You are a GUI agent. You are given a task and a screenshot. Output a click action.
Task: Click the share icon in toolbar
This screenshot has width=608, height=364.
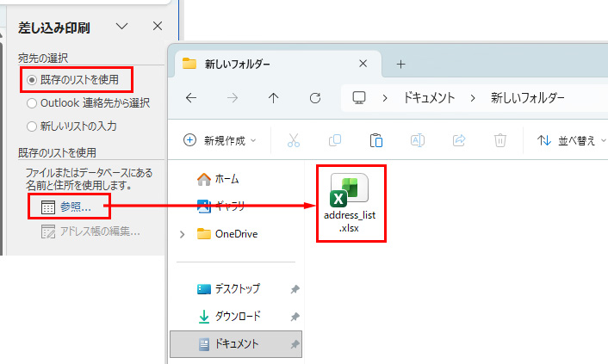click(459, 140)
